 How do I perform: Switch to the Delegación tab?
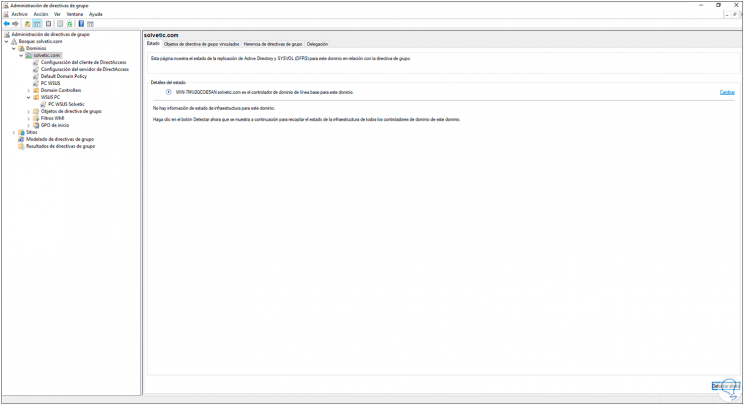coord(317,44)
